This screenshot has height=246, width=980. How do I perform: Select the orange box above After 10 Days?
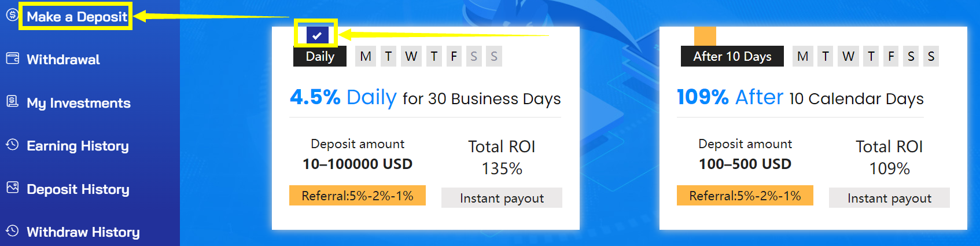pos(705,36)
